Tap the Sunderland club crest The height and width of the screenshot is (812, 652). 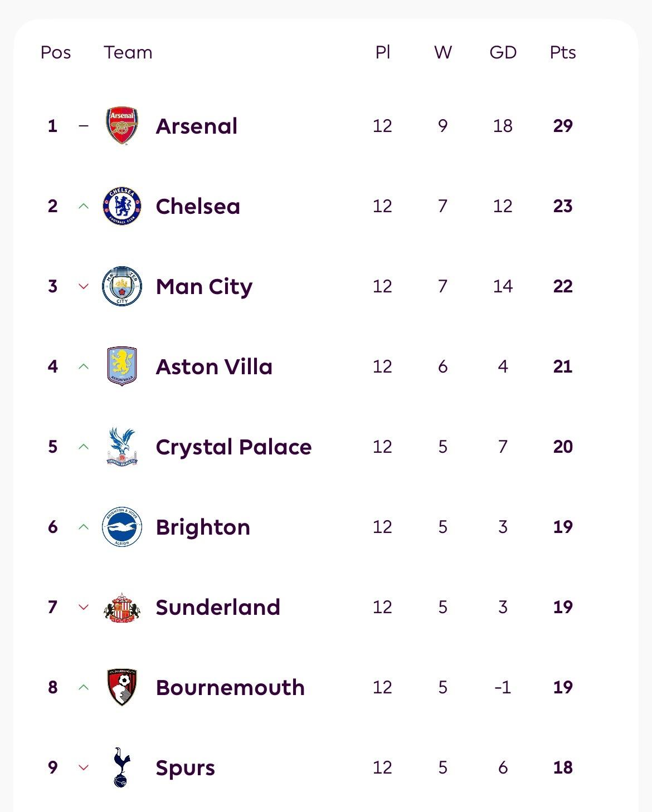(122, 607)
